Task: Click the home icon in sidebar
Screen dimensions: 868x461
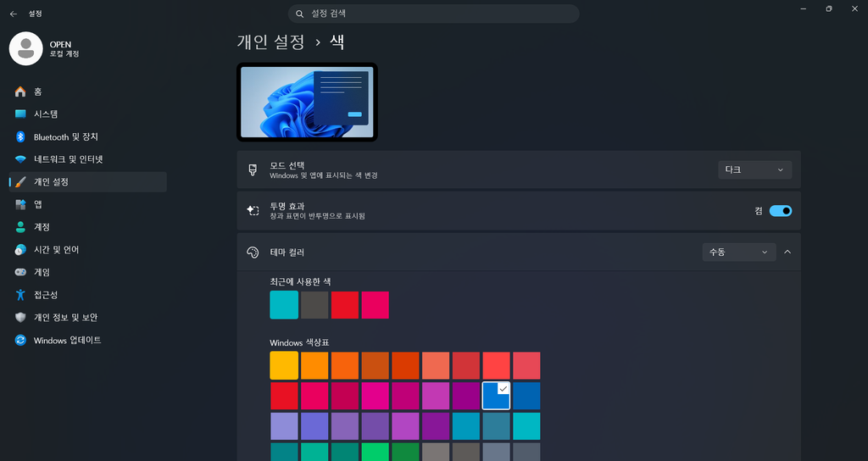Action: coord(20,92)
